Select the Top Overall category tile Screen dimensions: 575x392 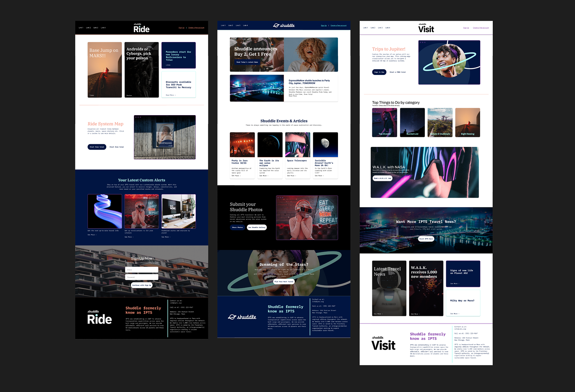point(385,122)
